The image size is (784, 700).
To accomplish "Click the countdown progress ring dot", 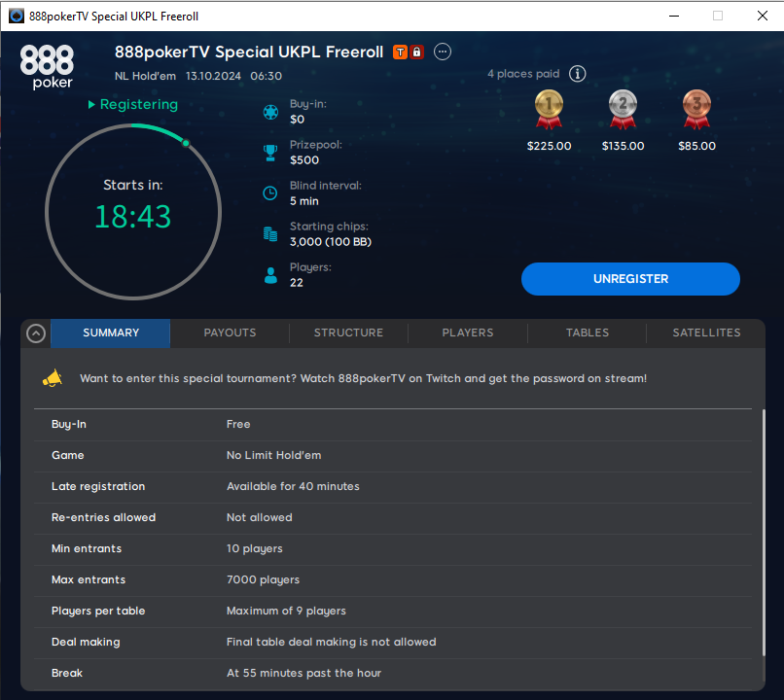I will pos(186,143).
